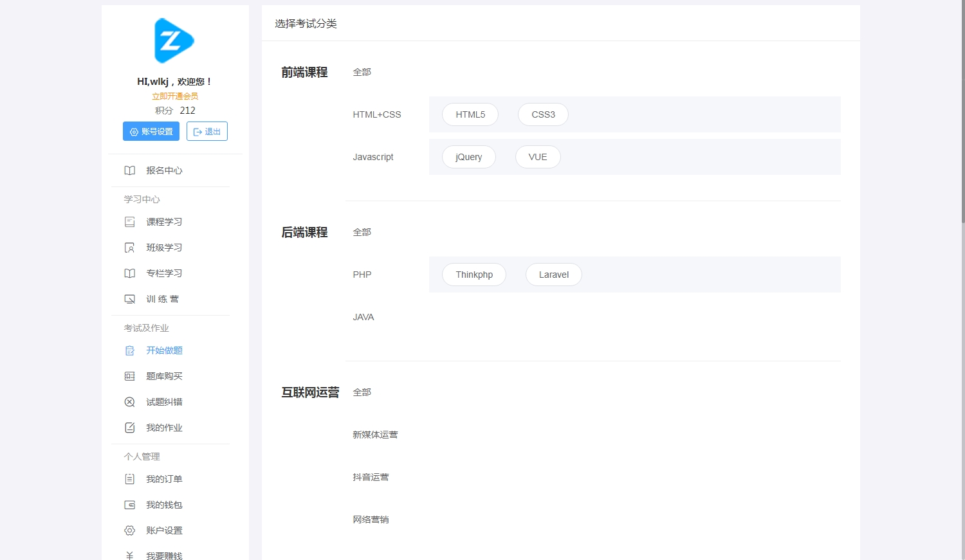The width and height of the screenshot is (965, 560).
Task: Click the 课程学习 sidebar icon
Action: coord(129,222)
